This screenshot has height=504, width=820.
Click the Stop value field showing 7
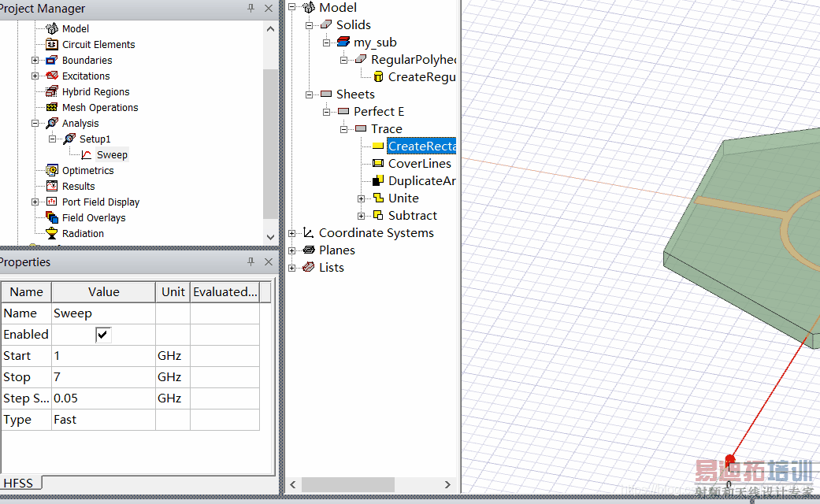[103, 377]
